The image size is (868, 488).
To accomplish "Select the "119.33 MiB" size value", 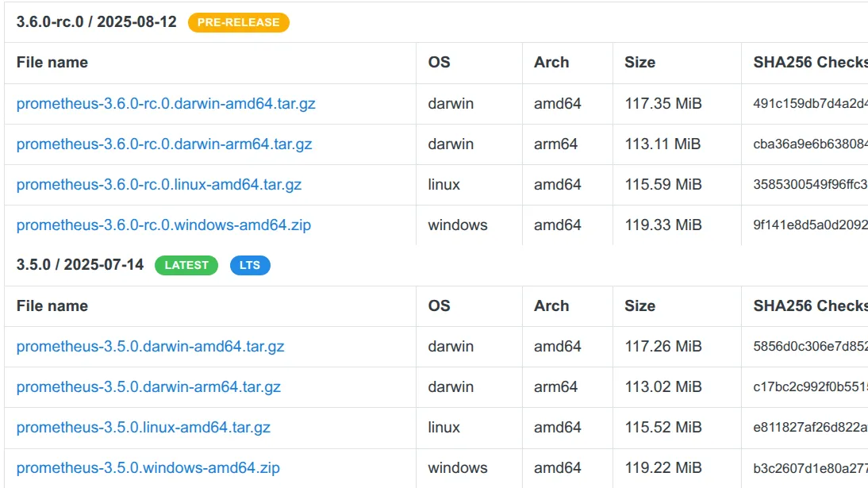I will point(663,225).
